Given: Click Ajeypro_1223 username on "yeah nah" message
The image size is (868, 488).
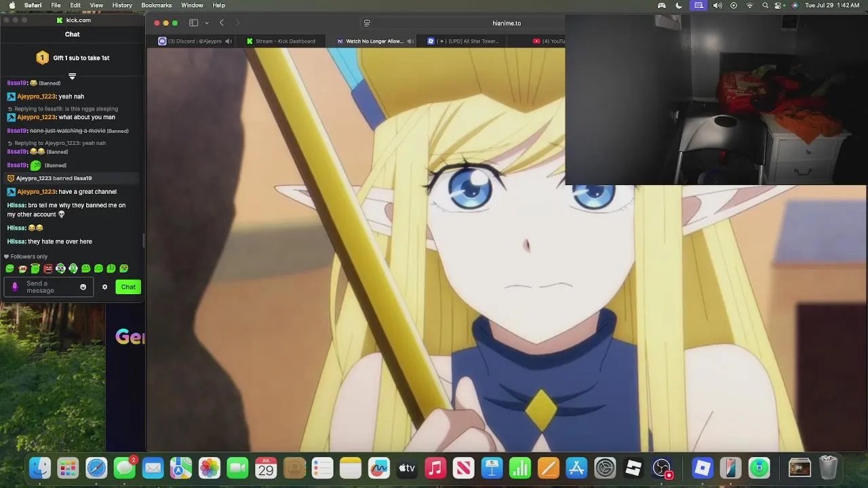Looking at the screenshot, I should pyautogui.click(x=37, y=96).
